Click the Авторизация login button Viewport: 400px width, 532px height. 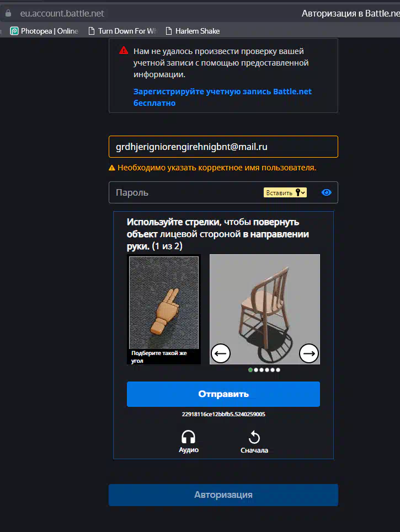pyautogui.click(x=223, y=495)
